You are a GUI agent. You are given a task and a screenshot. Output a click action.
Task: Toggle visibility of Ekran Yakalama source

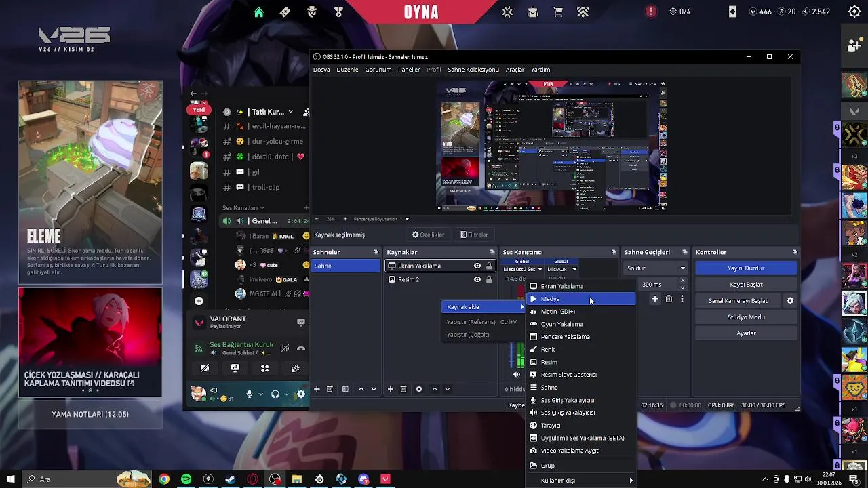(x=477, y=266)
